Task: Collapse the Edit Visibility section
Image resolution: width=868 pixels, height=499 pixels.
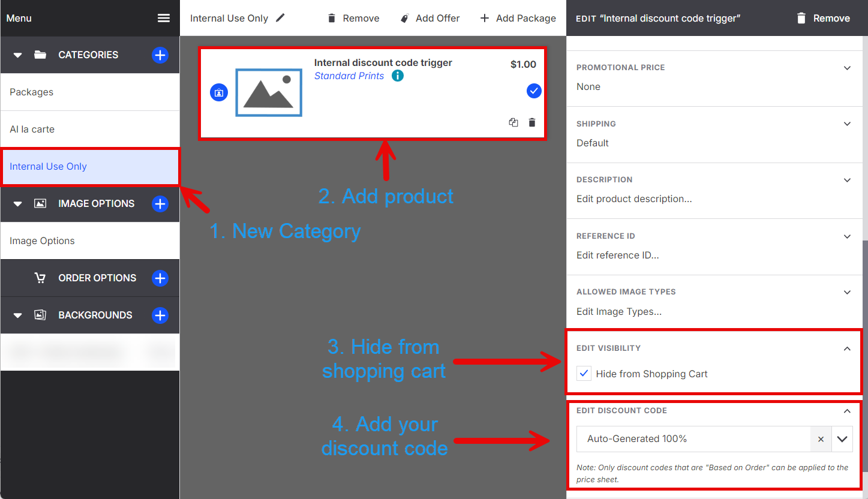Action: click(847, 348)
